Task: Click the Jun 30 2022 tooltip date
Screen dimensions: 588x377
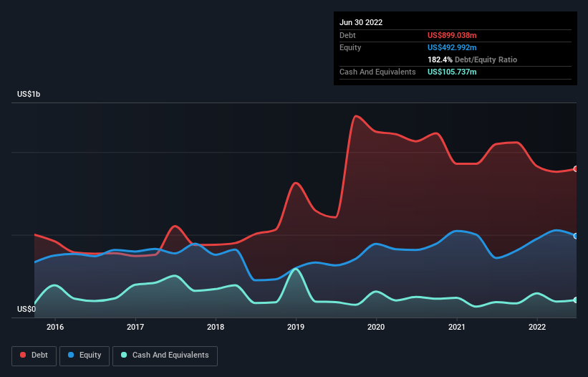Action: pos(361,22)
